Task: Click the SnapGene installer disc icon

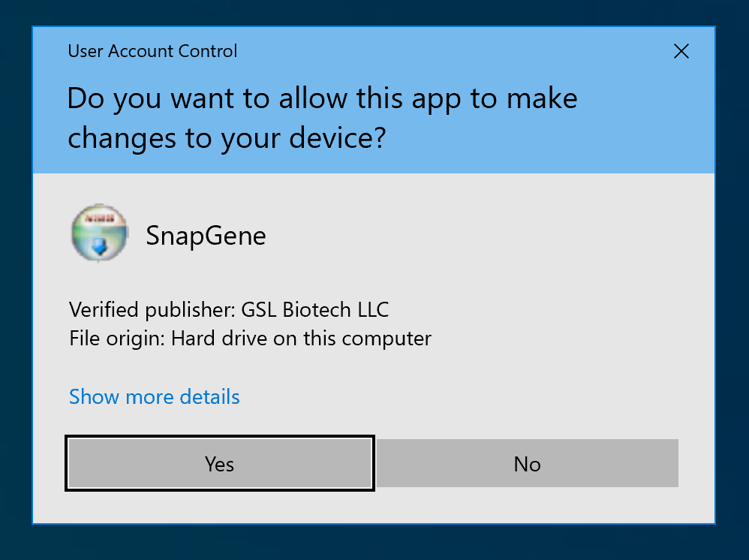Action: point(98,233)
